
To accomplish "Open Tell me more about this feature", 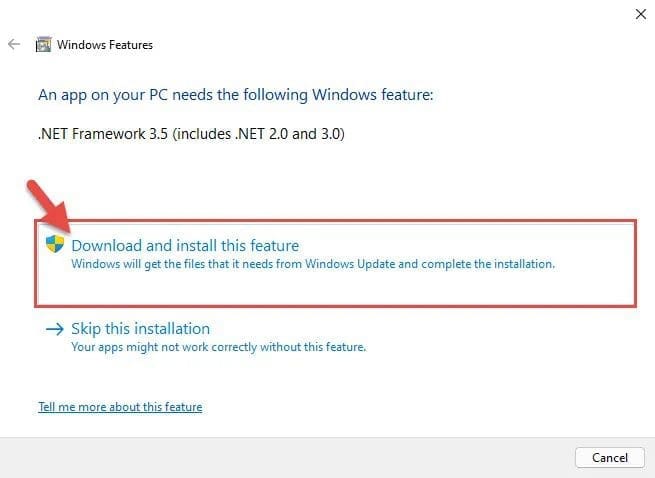I will (x=120, y=407).
